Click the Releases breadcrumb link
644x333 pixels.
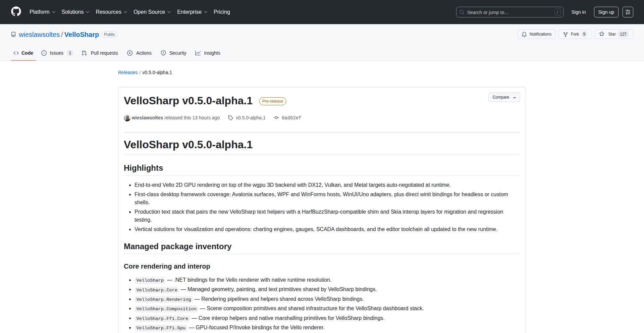(128, 72)
